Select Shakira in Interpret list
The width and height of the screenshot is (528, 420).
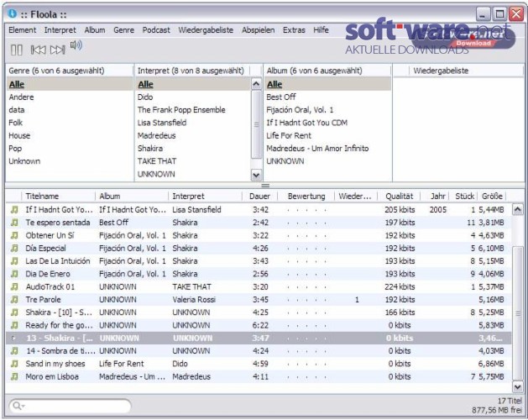(193, 149)
